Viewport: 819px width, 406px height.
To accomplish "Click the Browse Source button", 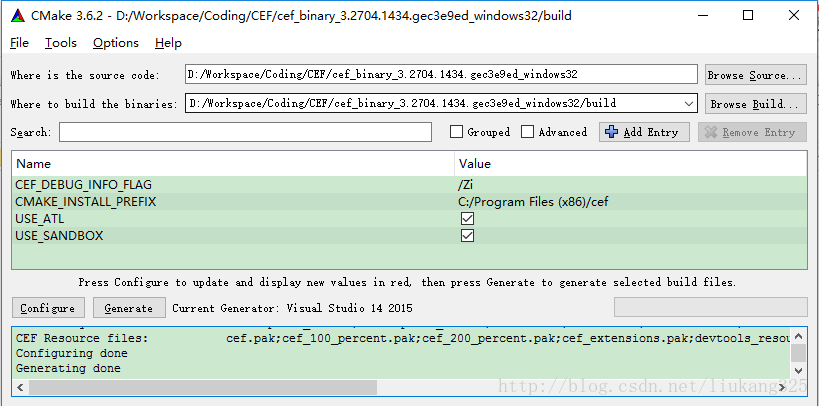I will pos(755,75).
